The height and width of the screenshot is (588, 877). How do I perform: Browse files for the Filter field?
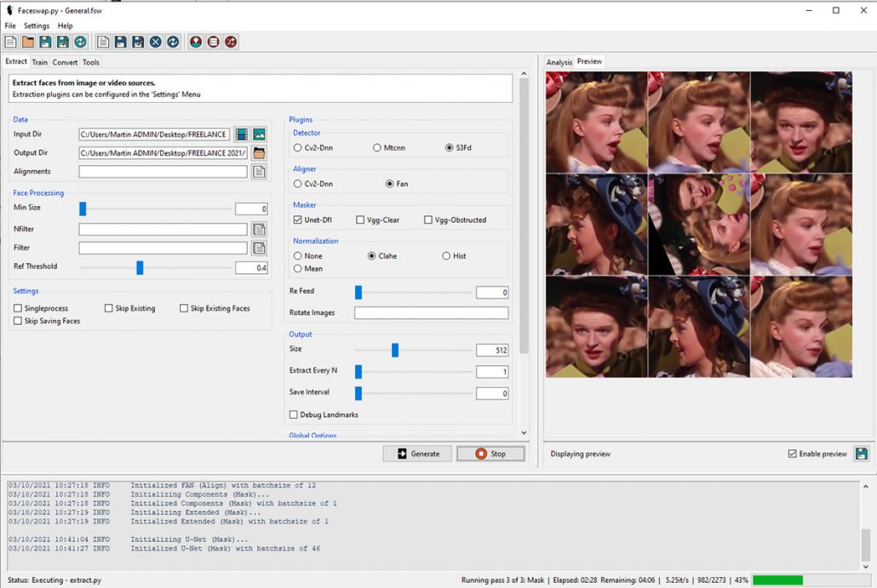coord(259,248)
